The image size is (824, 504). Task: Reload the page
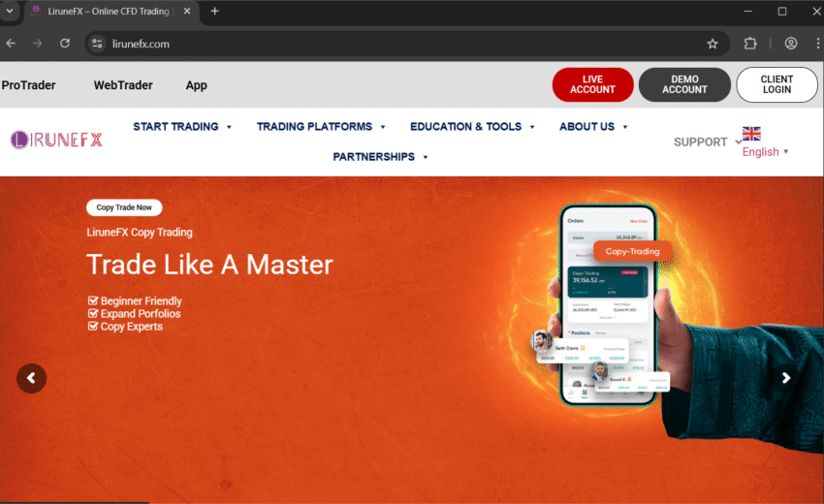click(x=65, y=44)
